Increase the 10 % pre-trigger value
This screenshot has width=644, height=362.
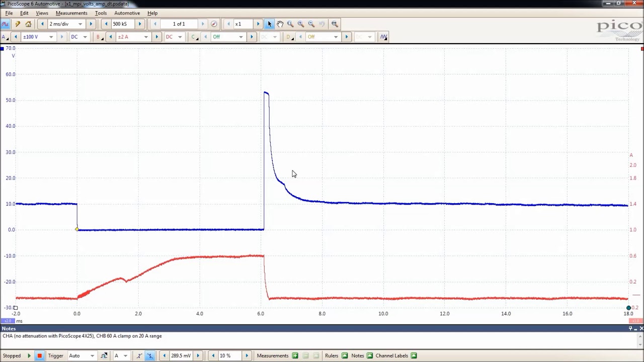247,356
